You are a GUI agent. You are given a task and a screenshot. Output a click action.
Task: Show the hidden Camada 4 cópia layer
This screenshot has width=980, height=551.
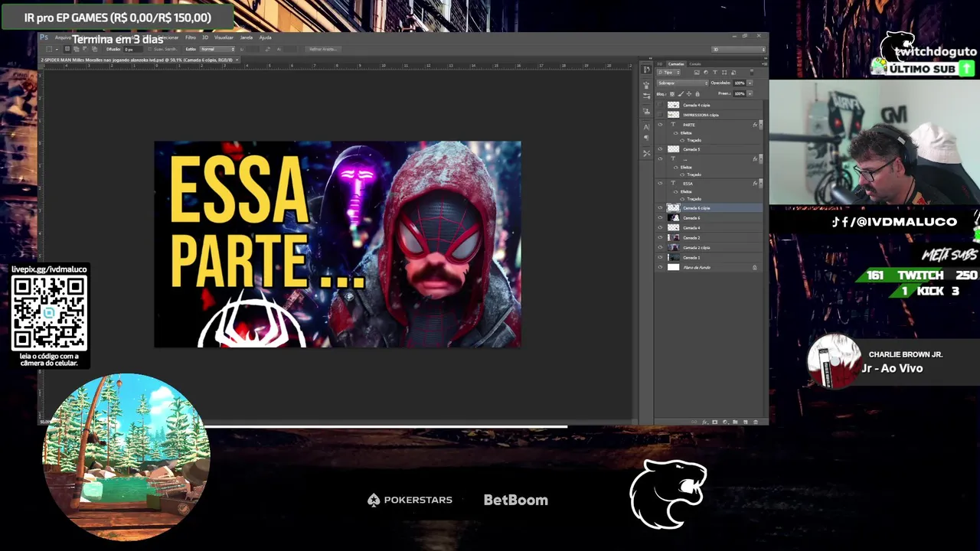tap(660, 105)
